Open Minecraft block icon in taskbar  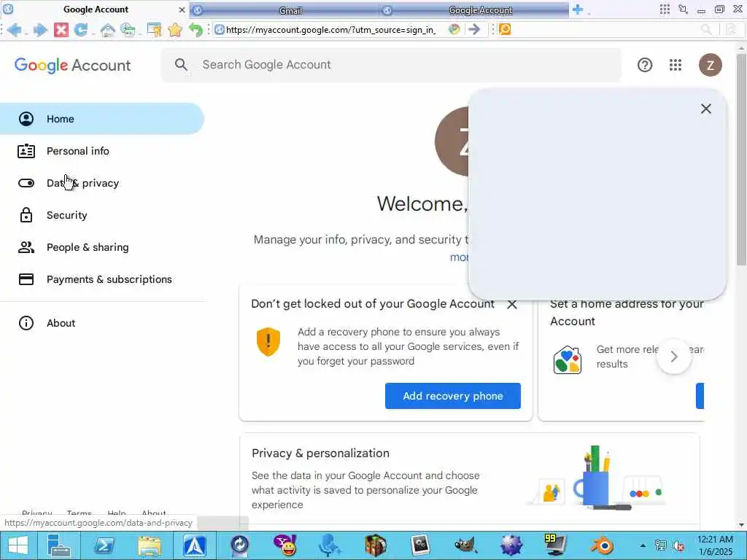tap(376, 545)
